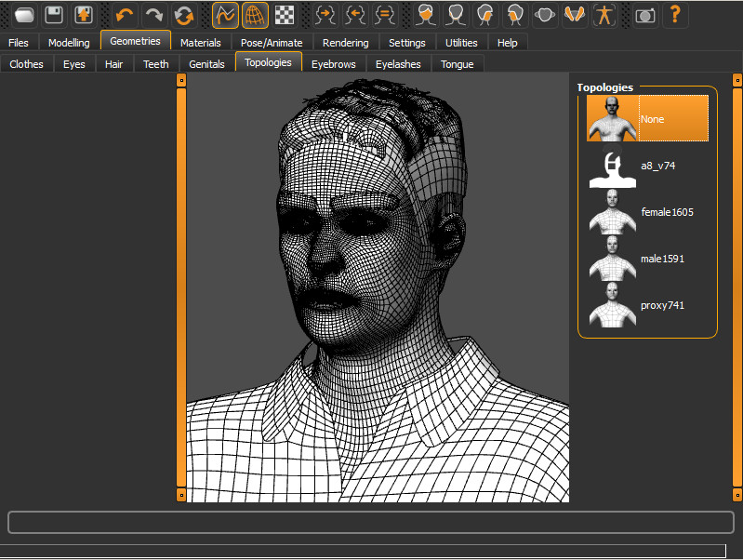Click the Export toolbar icon

[x=84, y=15]
